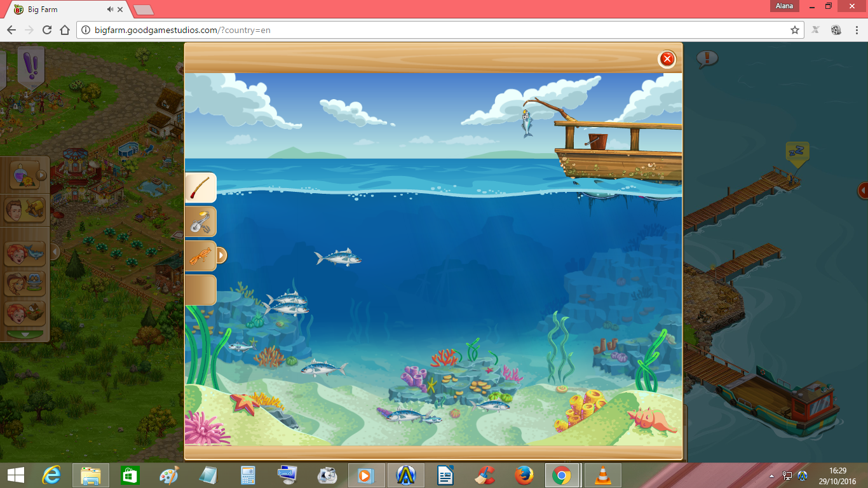Mute the Big Farm tab audio
This screenshot has height=488, width=868.
[111, 10]
